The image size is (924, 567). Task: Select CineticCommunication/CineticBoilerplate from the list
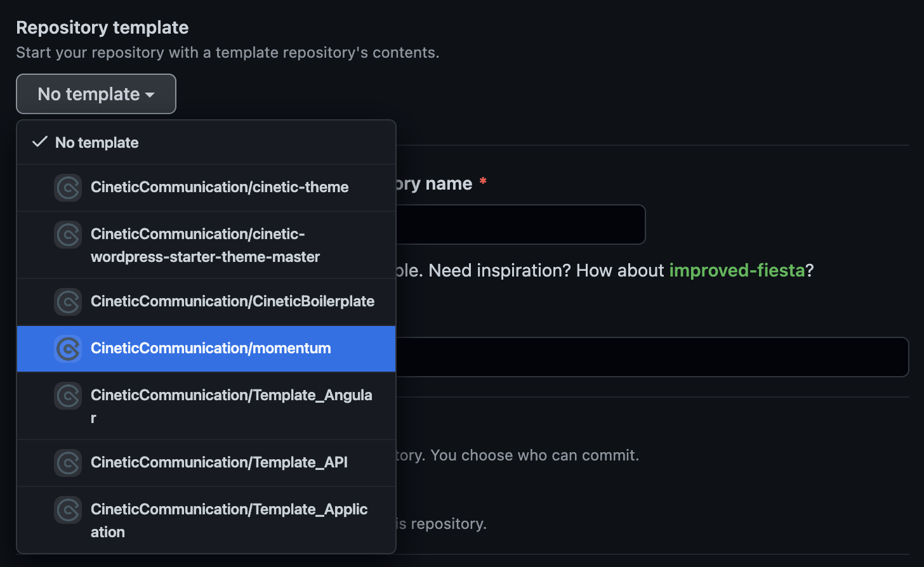click(x=232, y=301)
